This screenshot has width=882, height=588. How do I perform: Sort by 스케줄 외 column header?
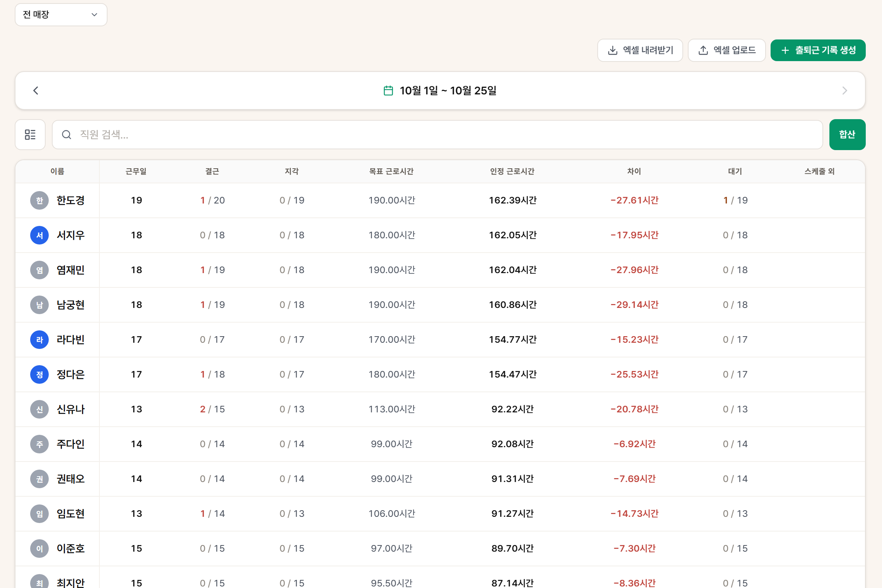[x=819, y=171]
